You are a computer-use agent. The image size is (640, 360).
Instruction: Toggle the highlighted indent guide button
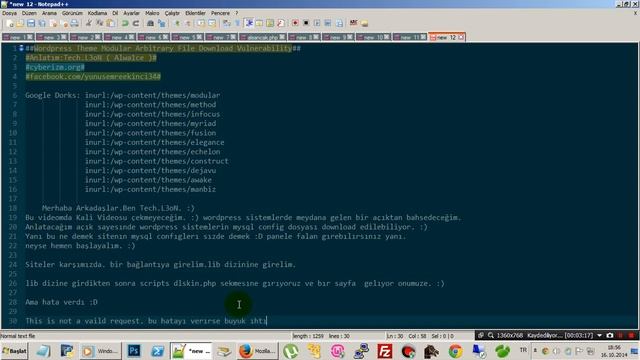pos(249,23)
